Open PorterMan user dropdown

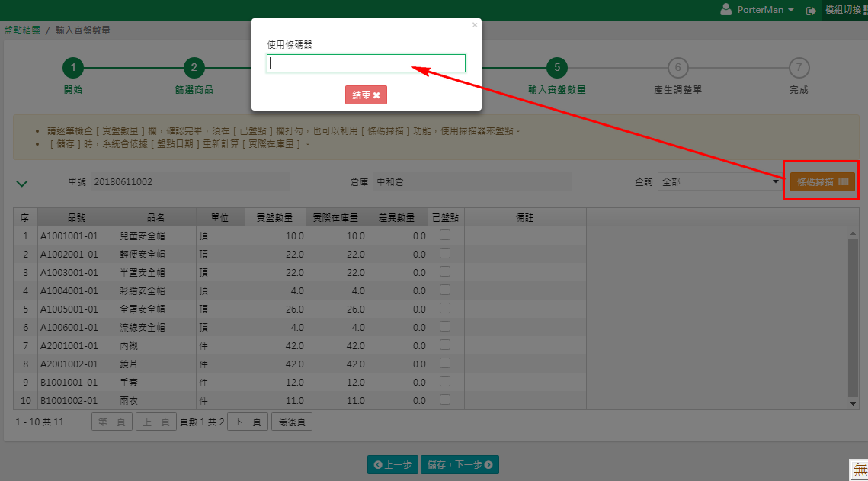pyautogui.click(x=765, y=10)
